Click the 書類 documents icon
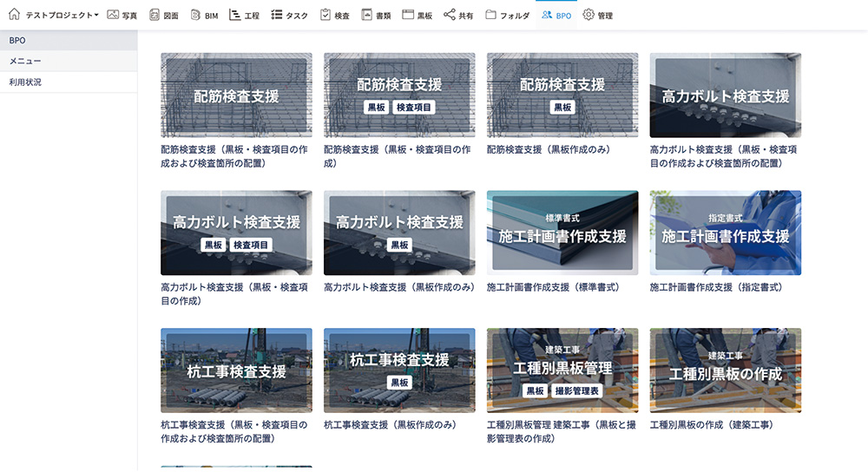 pyautogui.click(x=366, y=15)
